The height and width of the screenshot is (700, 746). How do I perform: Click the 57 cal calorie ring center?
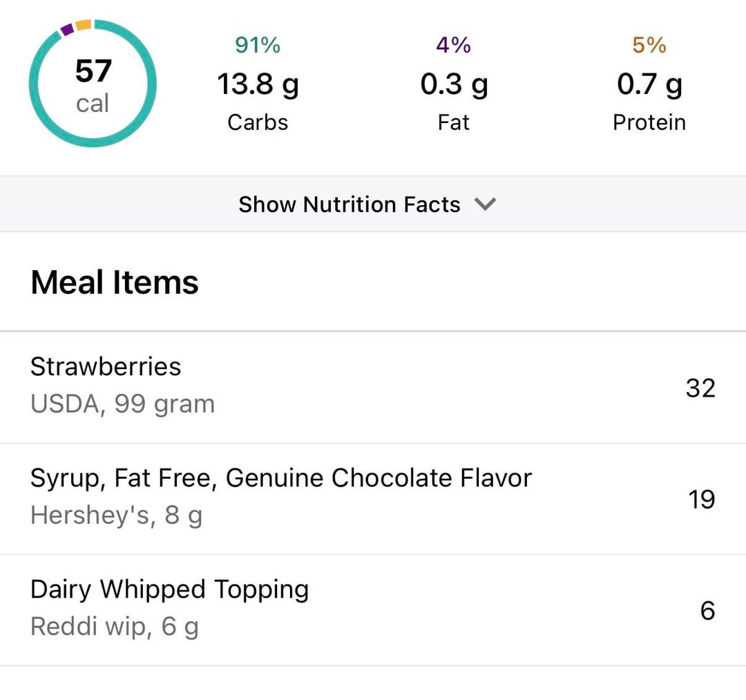93,84
